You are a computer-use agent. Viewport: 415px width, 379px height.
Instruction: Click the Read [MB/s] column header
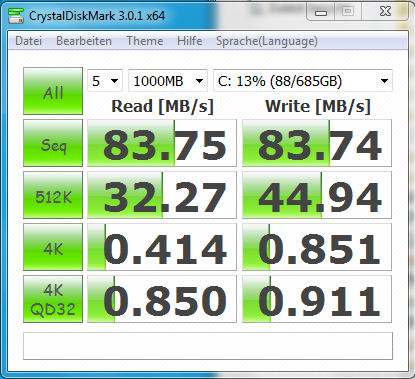162,107
